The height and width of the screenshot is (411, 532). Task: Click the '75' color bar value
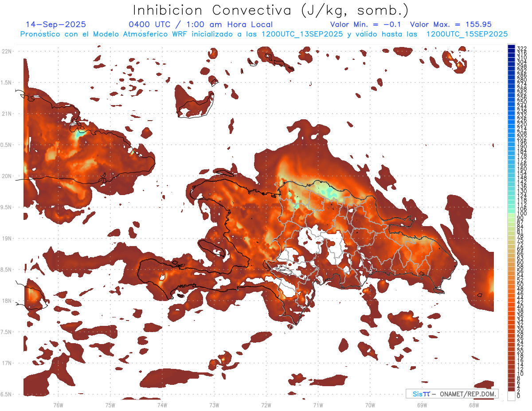(x=520, y=240)
